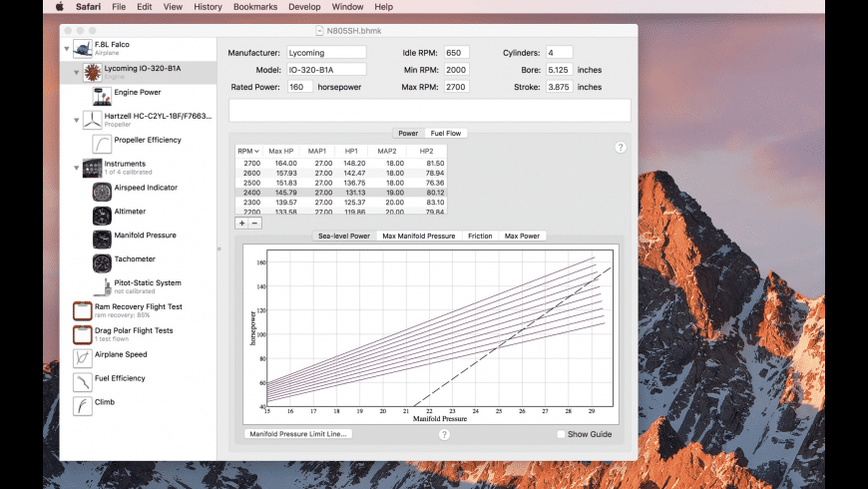Click the Model field containing IO-320-B1A
868x489 pixels.
pyautogui.click(x=326, y=70)
